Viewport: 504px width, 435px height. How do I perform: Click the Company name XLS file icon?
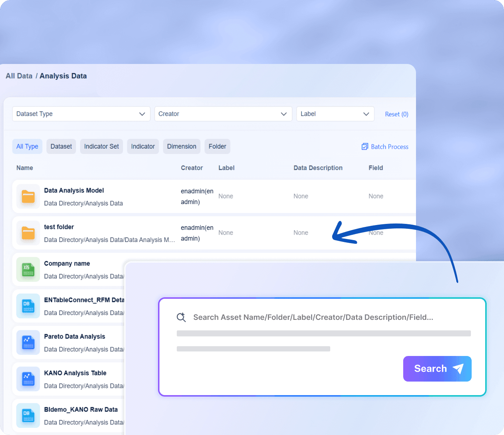tap(28, 269)
